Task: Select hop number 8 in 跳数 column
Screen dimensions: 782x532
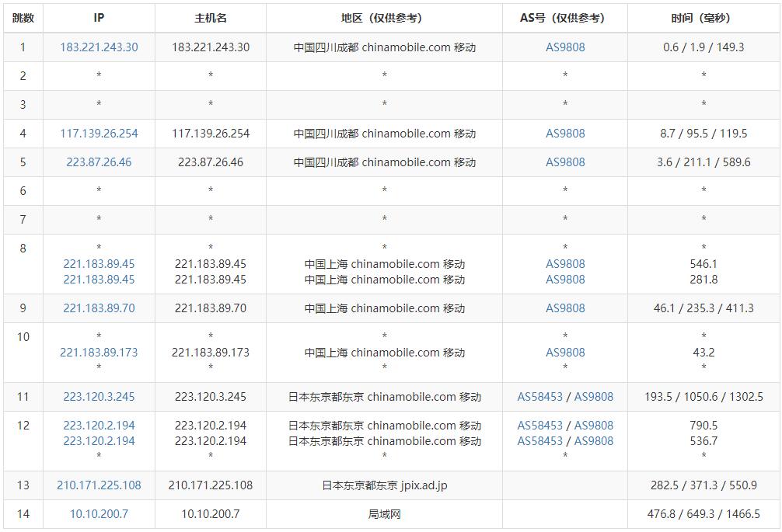Action: (23, 249)
